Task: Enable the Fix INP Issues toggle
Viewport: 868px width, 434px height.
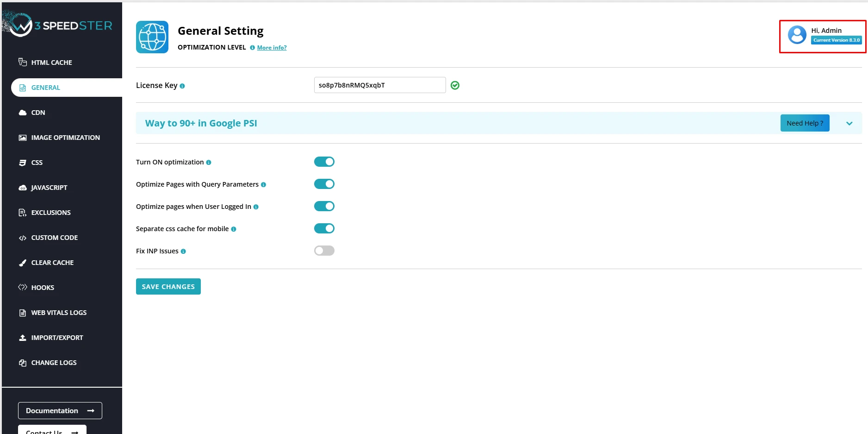Action: (324, 251)
